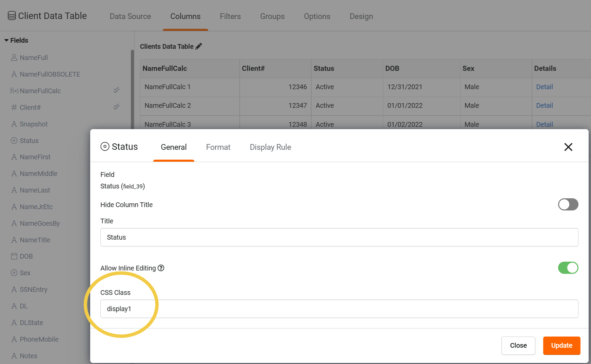The height and width of the screenshot is (364, 591).
Task: Click the database icon beside Client Data Table
Action: click(12, 16)
